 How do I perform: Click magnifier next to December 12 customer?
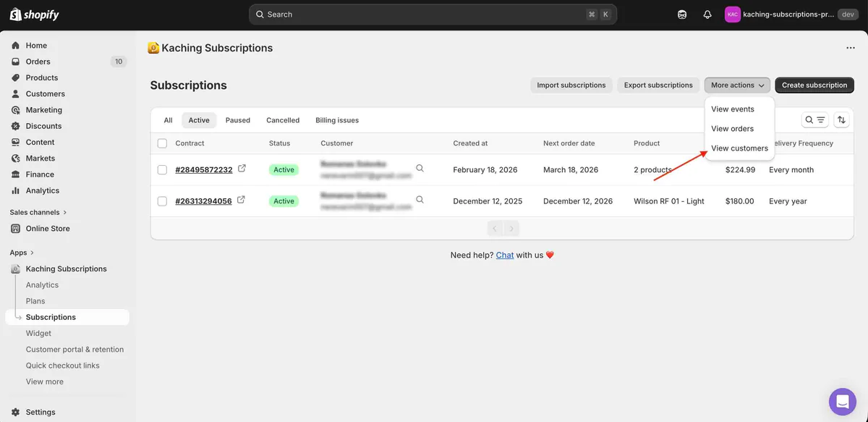[420, 199]
